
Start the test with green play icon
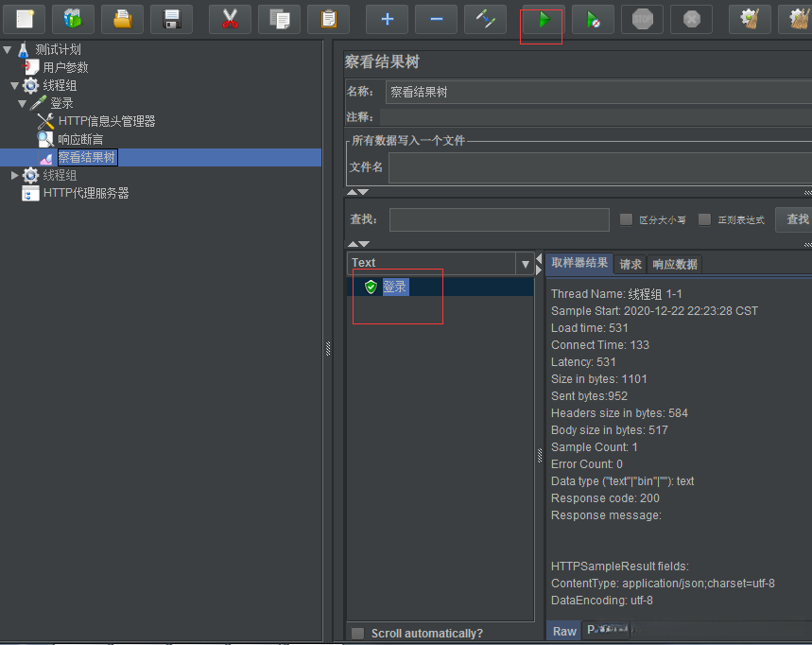point(544,20)
